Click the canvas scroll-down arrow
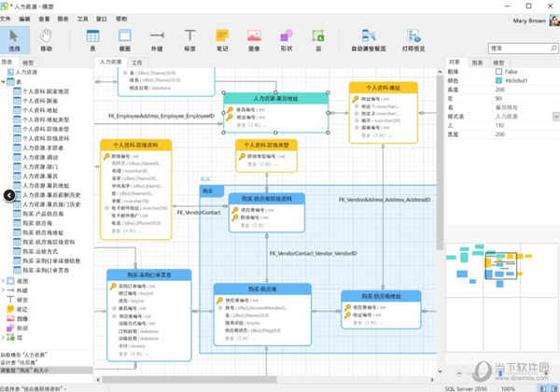The width and height of the screenshot is (560, 392). 440,371
